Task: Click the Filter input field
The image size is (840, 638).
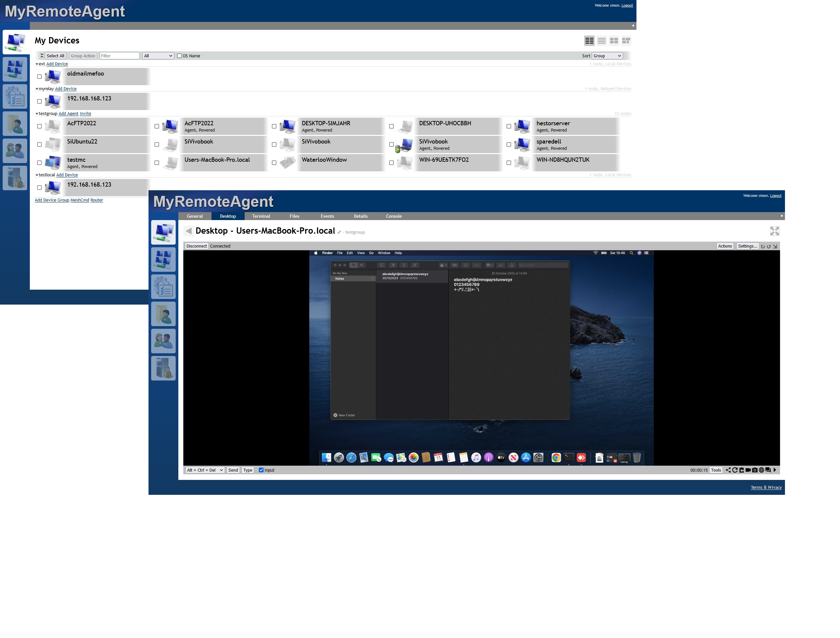Action: (120, 56)
